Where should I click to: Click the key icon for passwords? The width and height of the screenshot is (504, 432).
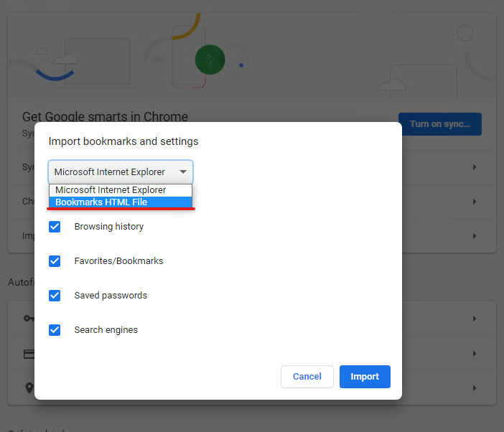tap(29, 319)
